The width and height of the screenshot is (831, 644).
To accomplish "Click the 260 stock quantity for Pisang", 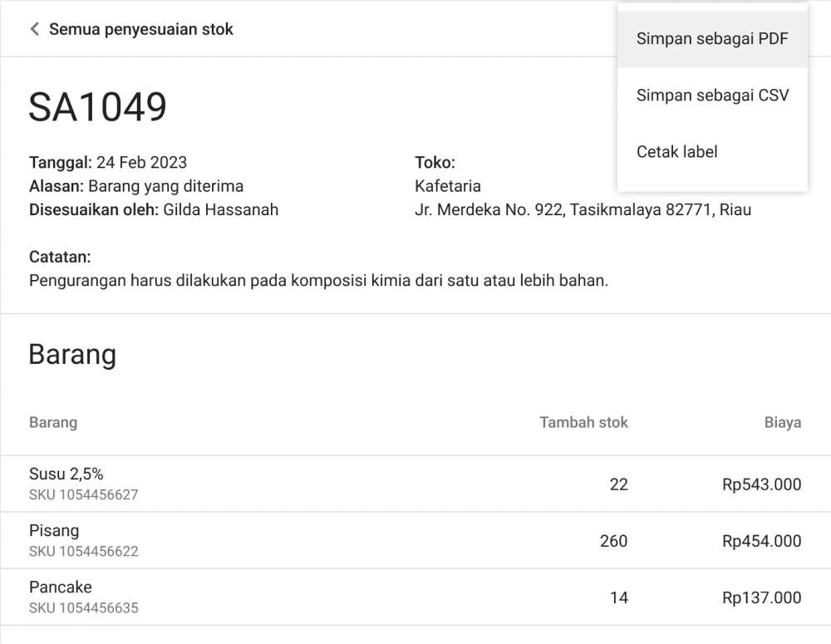I will pos(613,541).
